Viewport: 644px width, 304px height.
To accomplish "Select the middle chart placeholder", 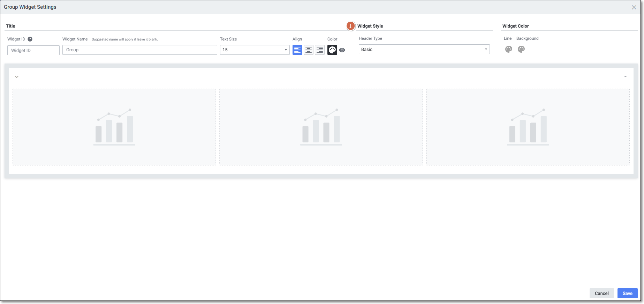I will click(x=321, y=127).
